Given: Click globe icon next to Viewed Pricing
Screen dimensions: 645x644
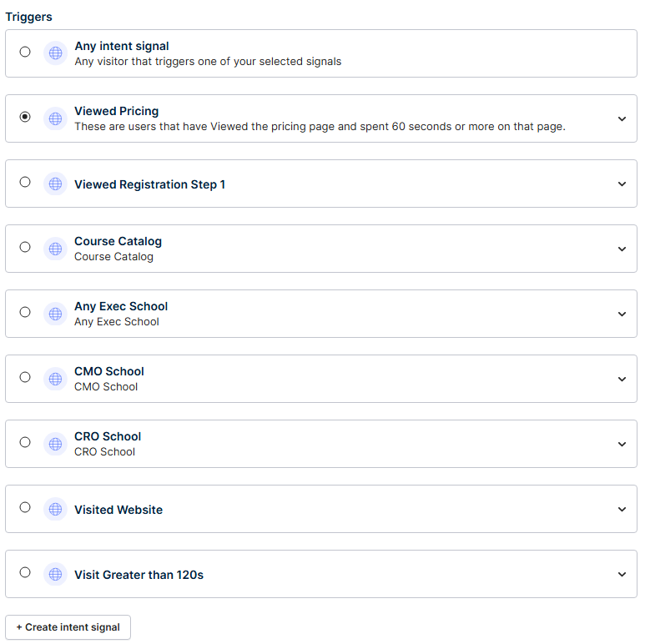Looking at the screenshot, I should pos(56,118).
